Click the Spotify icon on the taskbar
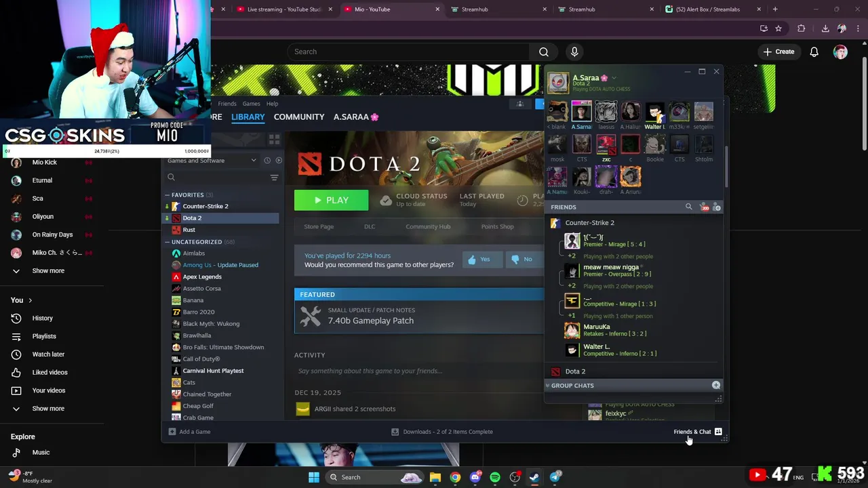 (x=495, y=477)
